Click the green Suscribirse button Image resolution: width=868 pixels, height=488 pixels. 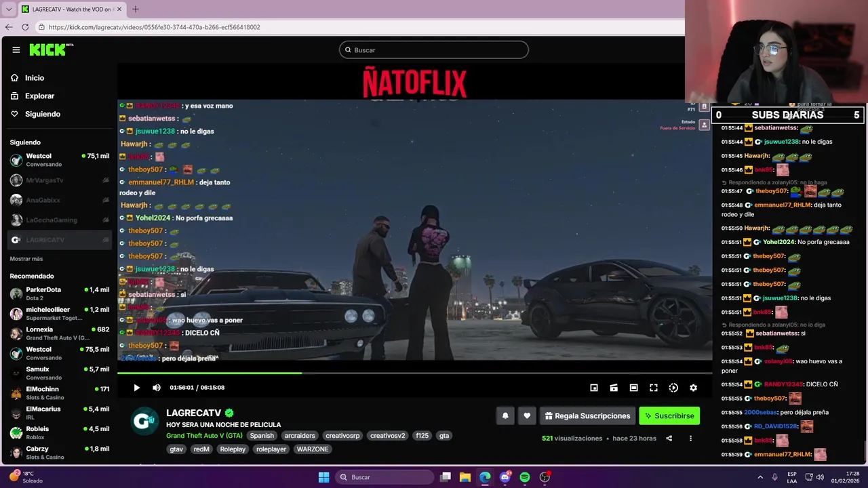click(669, 415)
